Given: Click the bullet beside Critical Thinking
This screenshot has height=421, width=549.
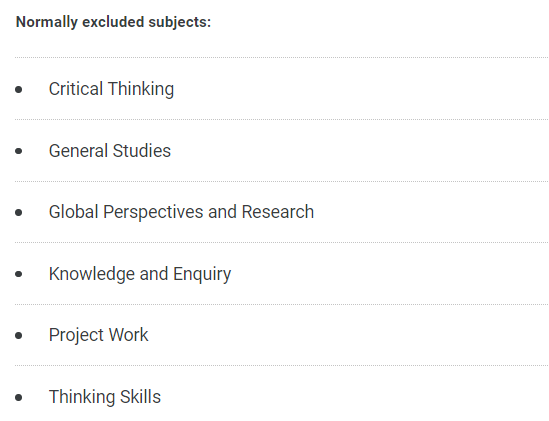Looking at the screenshot, I should pyautogui.click(x=19, y=90).
